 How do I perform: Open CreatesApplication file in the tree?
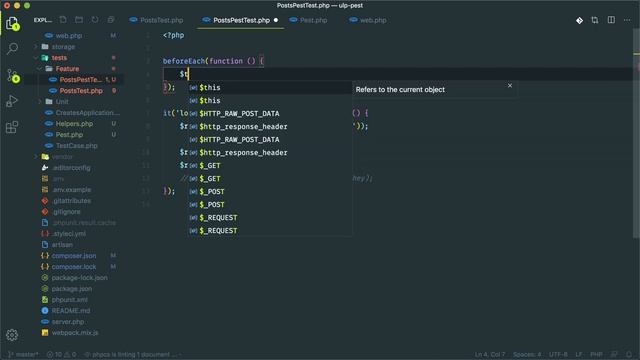(x=87, y=113)
